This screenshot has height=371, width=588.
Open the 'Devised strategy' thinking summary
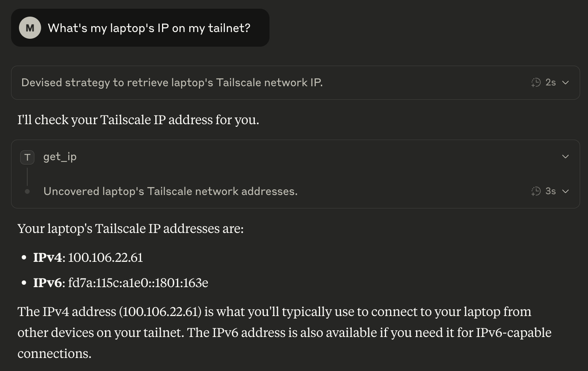pyautogui.click(x=172, y=82)
